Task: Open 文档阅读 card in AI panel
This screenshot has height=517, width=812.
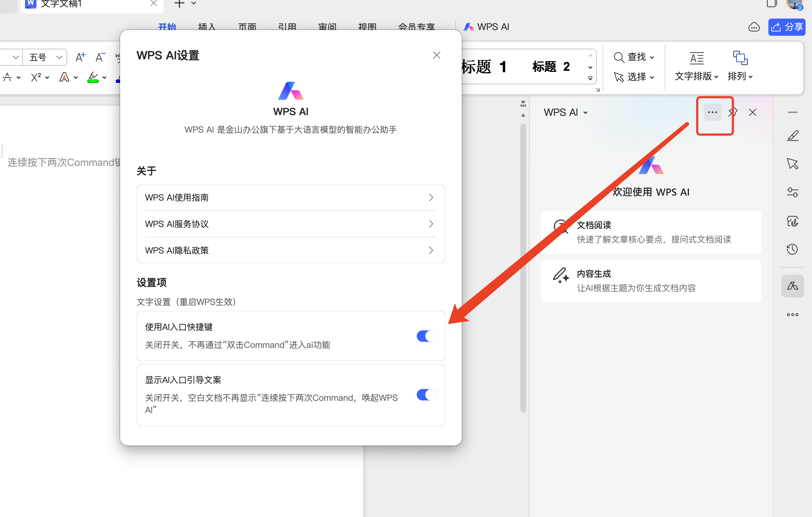Action: (x=651, y=232)
